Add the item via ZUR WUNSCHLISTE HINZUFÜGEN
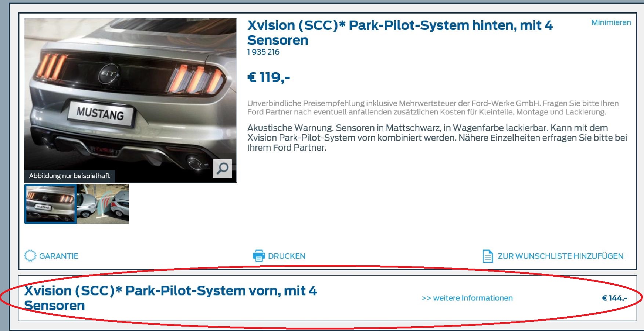644x331 pixels. pyautogui.click(x=560, y=256)
